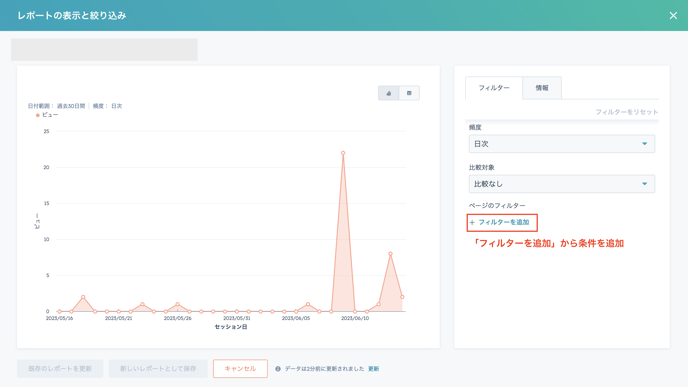Click the キャンセル button
This screenshot has width=688, height=387.
(x=240, y=369)
